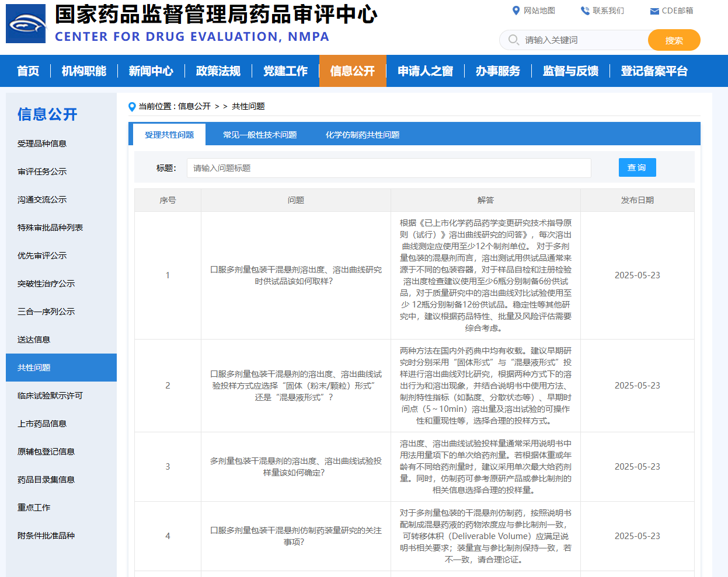
Task: Open 三合一序列公示 in the sidebar
Action: (46, 312)
